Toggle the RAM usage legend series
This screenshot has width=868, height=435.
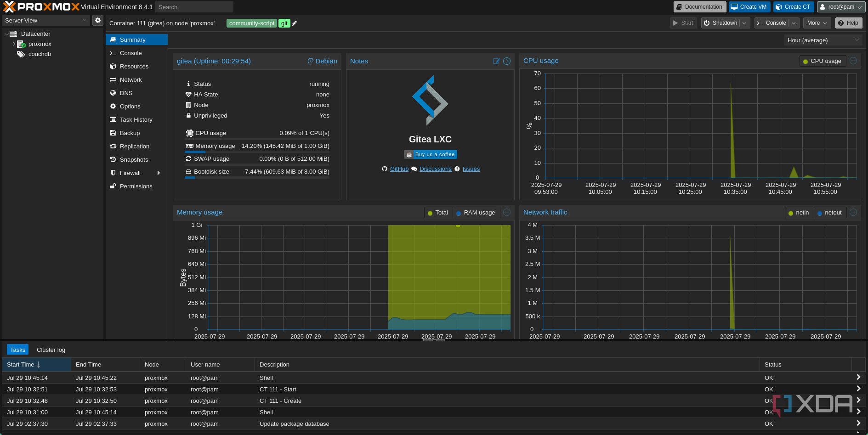tap(476, 213)
